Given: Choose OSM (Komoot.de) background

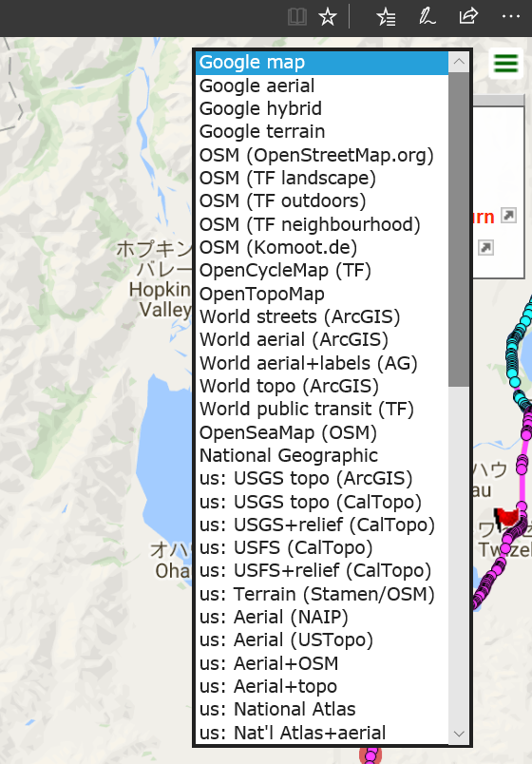Looking at the screenshot, I should pyautogui.click(x=321, y=247).
